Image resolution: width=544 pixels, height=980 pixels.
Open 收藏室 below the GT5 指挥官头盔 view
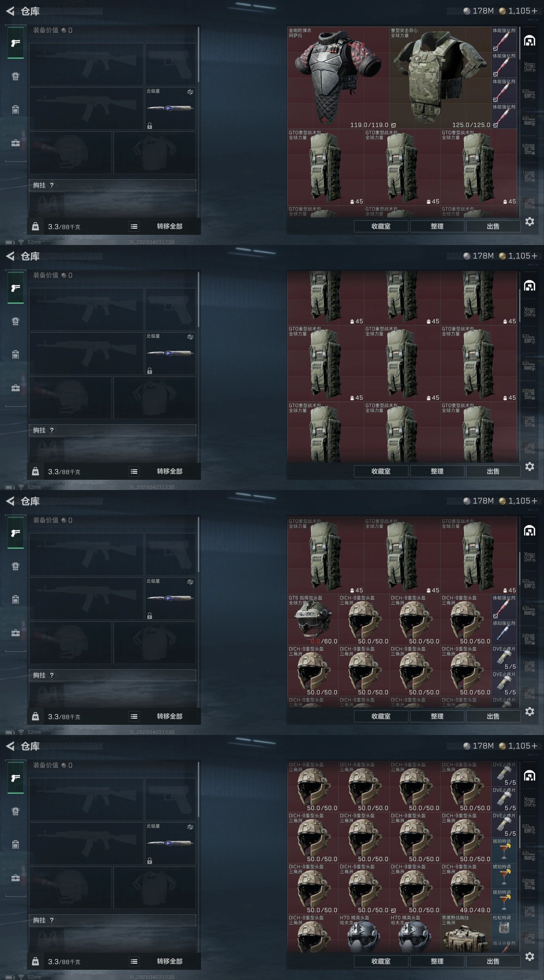pyautogui.click(x=381, y=716)
